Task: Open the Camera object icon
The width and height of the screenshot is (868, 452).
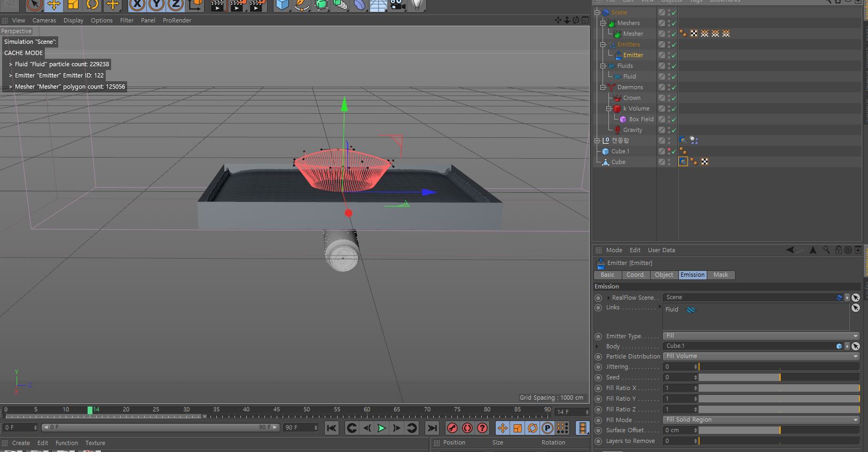Action: pyautogui.click(x=397, y=5)
